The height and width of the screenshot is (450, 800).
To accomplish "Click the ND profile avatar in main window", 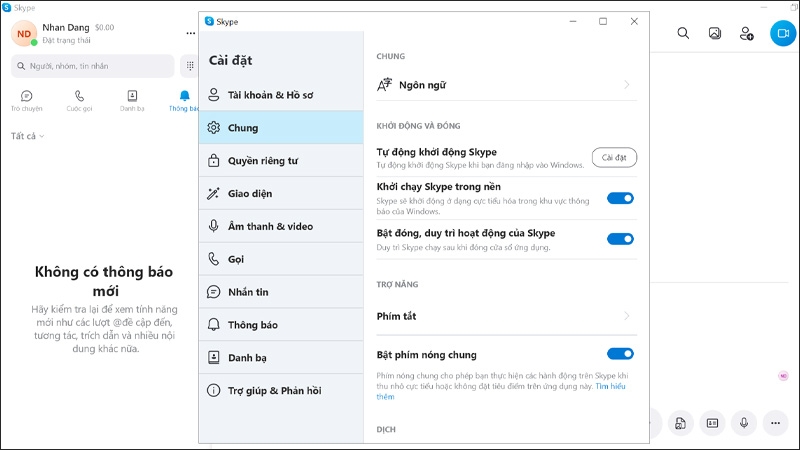I will click(x=24, y=34).
